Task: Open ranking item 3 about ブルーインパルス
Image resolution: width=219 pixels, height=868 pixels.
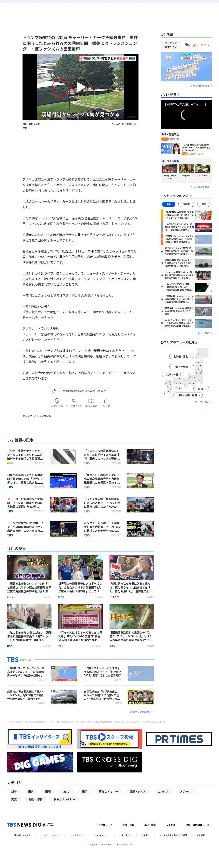Action: (186, 239)
